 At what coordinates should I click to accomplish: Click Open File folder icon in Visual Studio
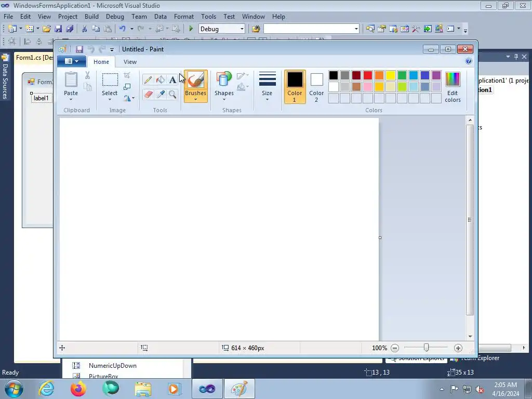click(x=47, y=29)
